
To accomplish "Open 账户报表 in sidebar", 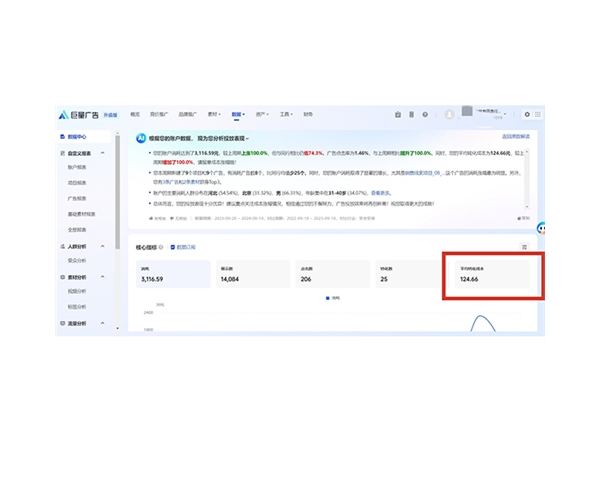I will pos(77,167).
